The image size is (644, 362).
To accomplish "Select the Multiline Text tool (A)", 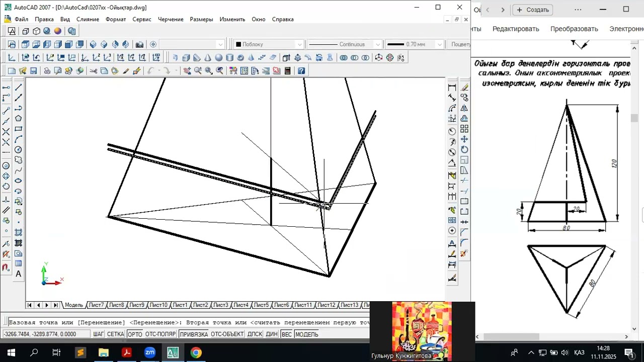I will [19, 274].
